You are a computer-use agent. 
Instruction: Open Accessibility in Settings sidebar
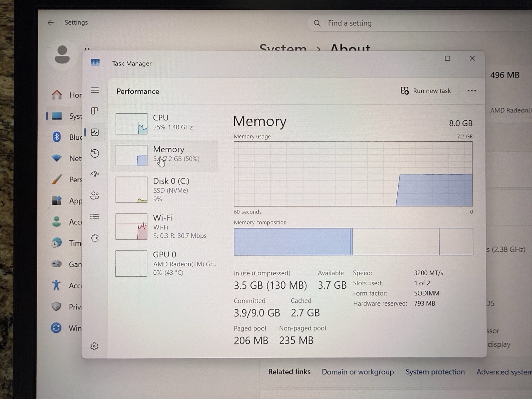66,286
